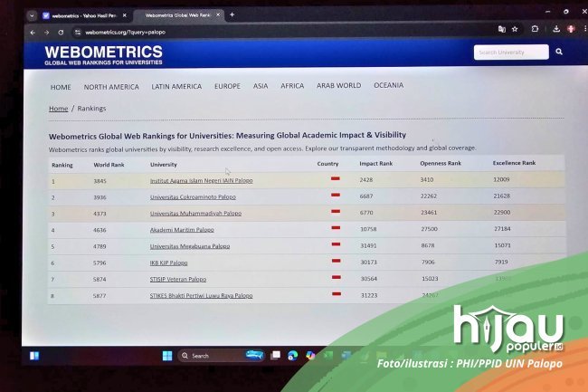
Task: Click the search magnifier icon beside Search University
Action: [559, 53]
